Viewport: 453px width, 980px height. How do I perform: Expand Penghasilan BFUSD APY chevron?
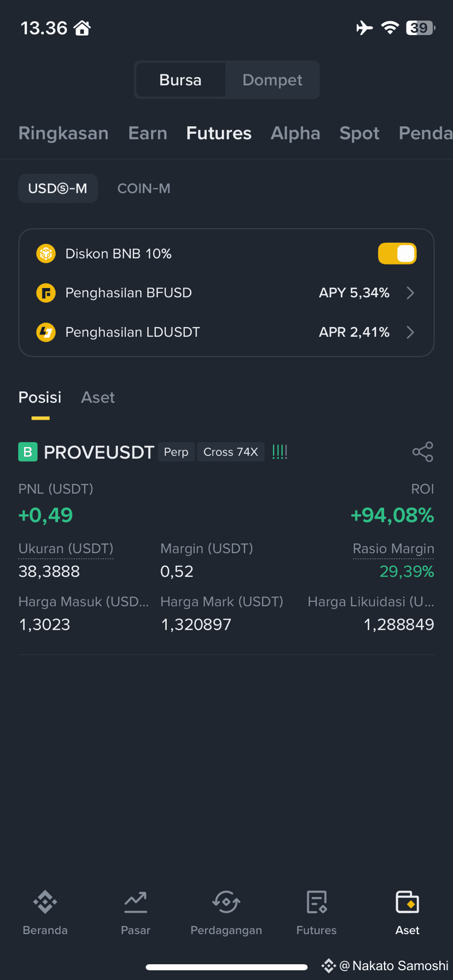tap(410, 293)
